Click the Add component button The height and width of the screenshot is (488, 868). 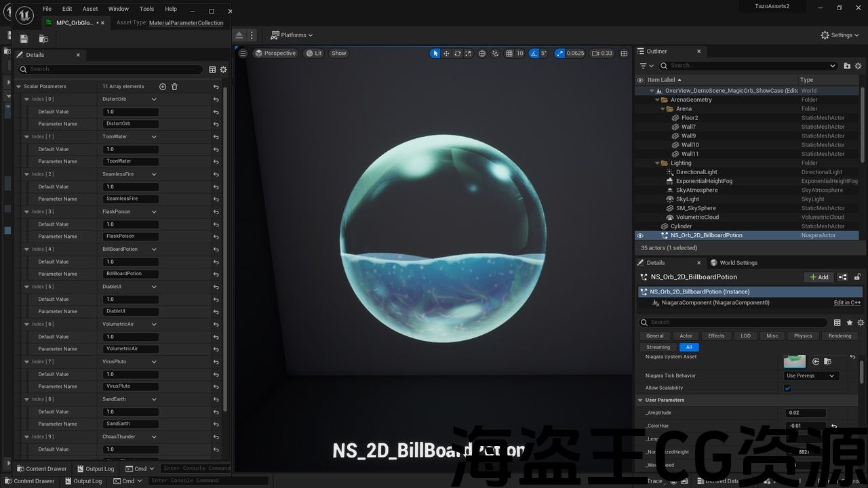(818, 277)
